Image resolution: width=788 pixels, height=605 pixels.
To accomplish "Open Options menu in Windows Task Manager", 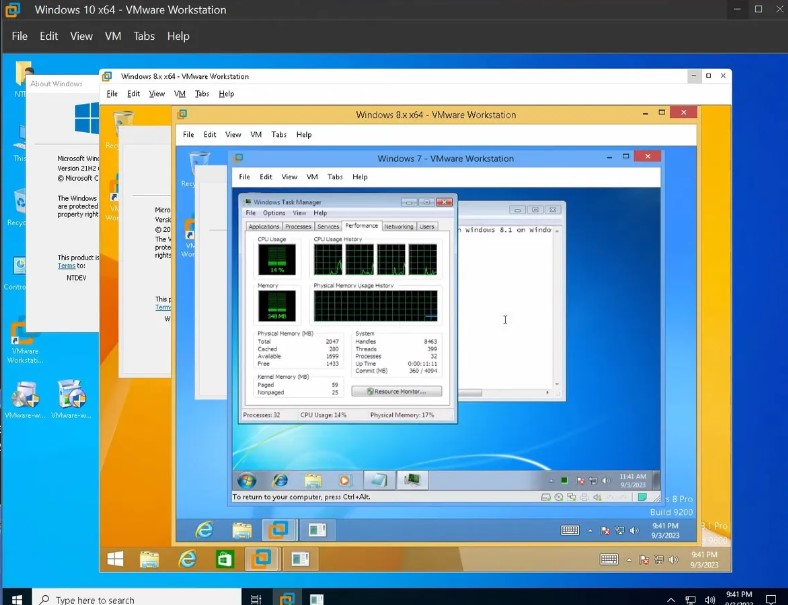I will [274, 213].
